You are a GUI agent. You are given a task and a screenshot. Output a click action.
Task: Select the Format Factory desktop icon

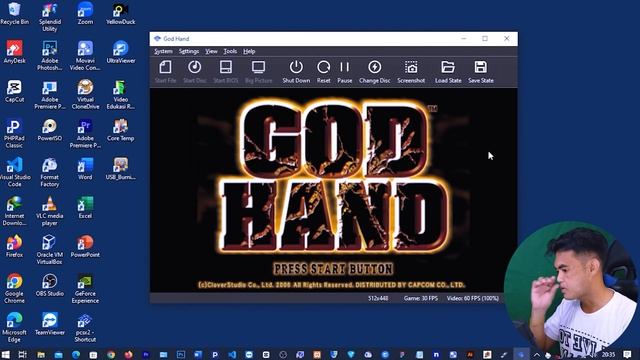[50, 172]
